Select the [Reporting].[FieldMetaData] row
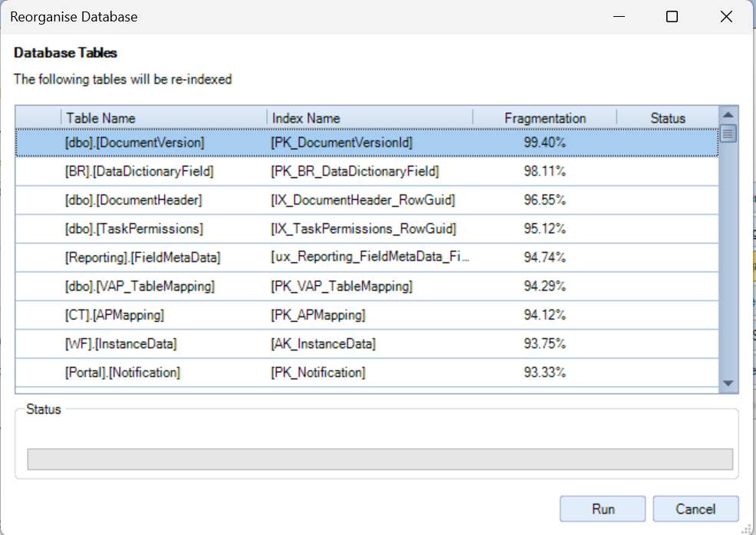The height and width of the screenshot is (535, 756). 143,258
